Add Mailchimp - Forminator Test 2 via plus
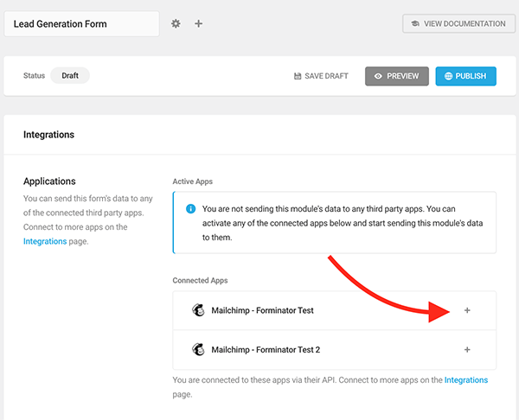519x420 pixels. coord(467,350)
